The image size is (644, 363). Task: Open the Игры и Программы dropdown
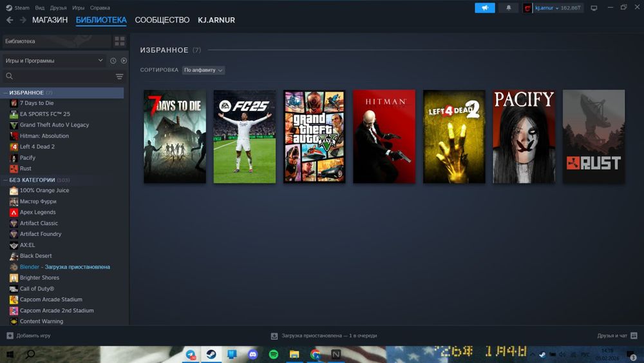(x=54, y=61)
